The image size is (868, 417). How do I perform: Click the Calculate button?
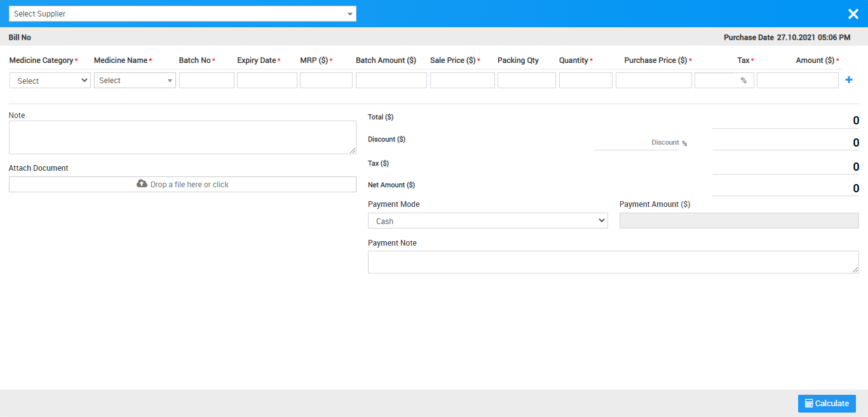click(827, 404)
